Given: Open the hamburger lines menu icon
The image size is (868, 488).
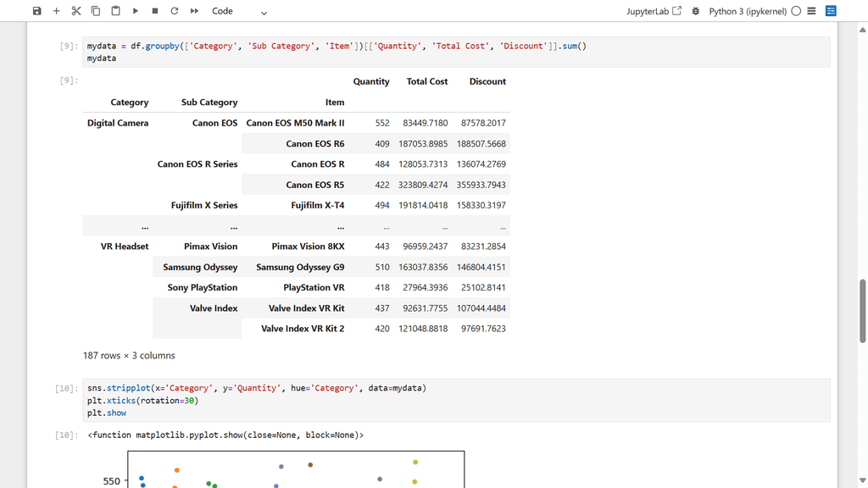Looking at the screenshot, I should click(x=812, y=11).
